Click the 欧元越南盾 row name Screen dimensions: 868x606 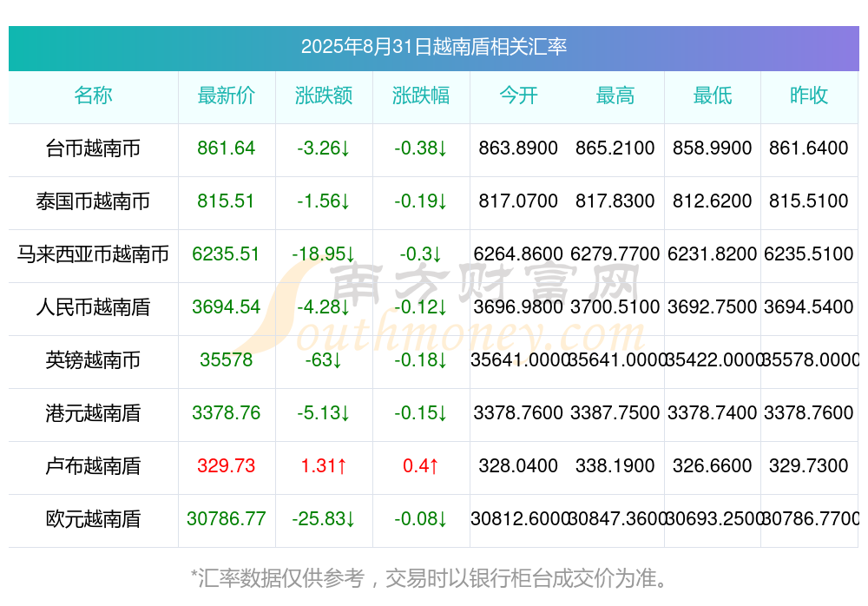click(93, 519)
